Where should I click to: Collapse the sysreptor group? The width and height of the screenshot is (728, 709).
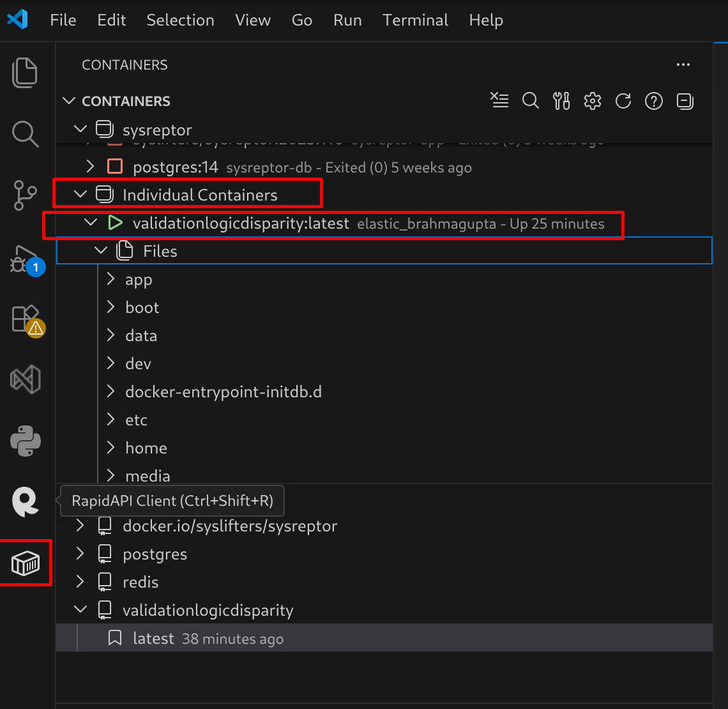click(80, 129)
